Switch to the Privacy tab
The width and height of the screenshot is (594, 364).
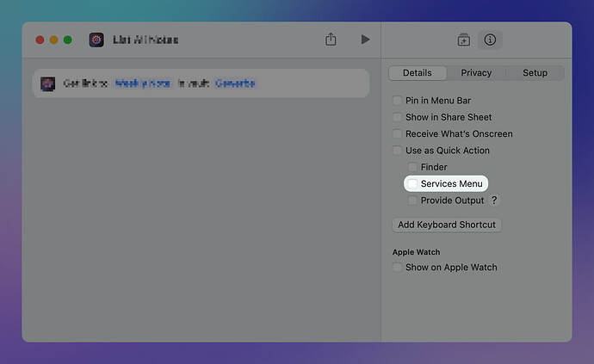click(477, 73)
